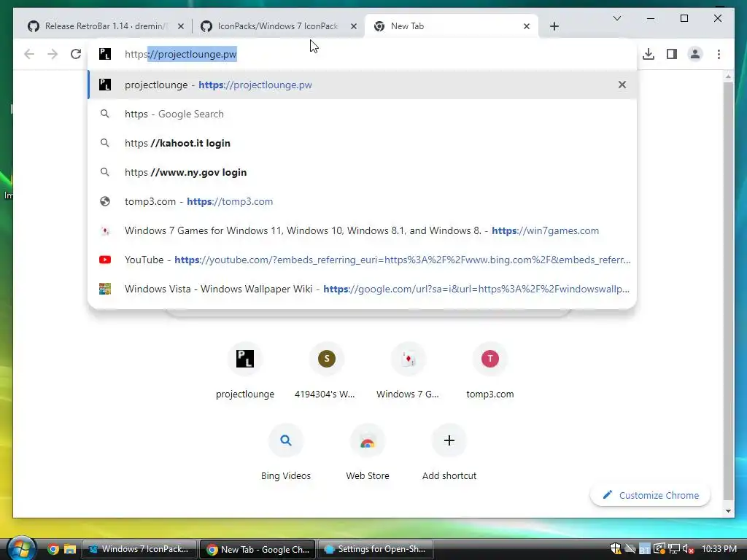Switch to IconPacks/Windows 7 IconPack tab
This screenshot has height=560, width=747.
point(278,26)
